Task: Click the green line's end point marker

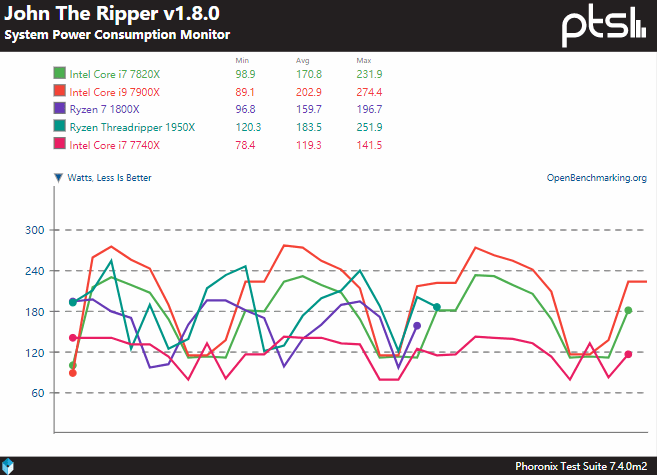Action: pos(628,310)
